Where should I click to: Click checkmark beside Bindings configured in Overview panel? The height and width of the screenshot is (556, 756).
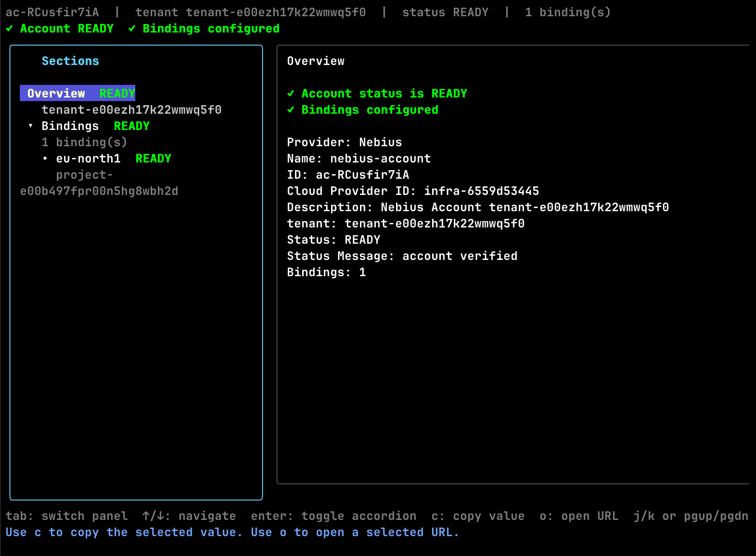(x=290, y=110)
